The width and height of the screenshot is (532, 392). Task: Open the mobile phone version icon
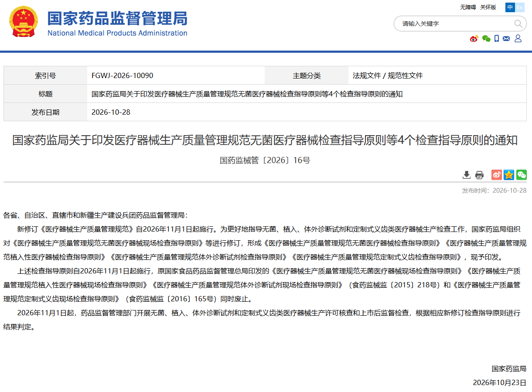click(497, 39)
